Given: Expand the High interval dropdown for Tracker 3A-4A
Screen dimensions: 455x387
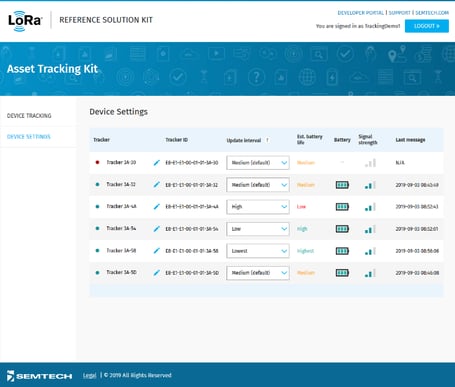Looking at the screenshot, I should click(258, 207).
